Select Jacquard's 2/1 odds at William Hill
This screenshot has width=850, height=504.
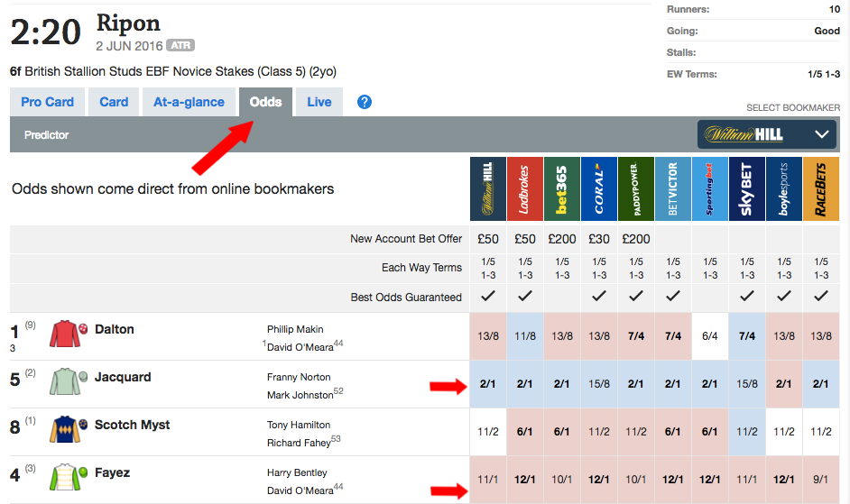(488, 384)
